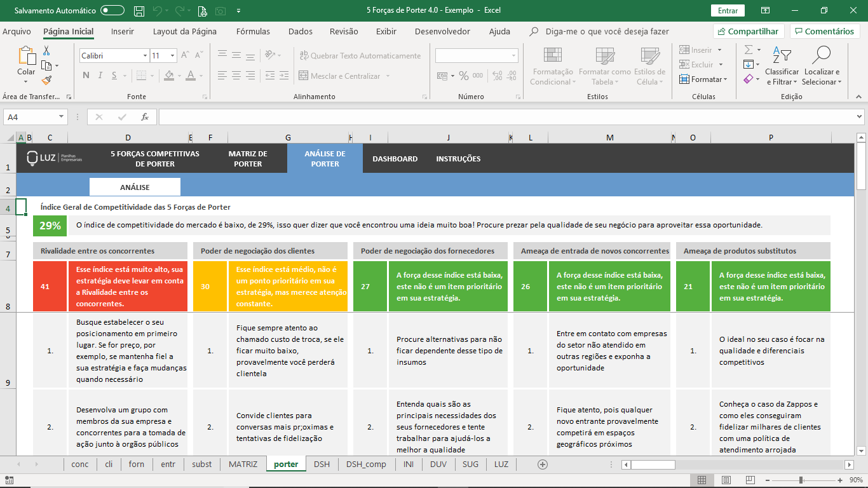This screenshot has height=488, width=868.
Task: Click the Decrease decimal places icon
Action: [511, 76]
